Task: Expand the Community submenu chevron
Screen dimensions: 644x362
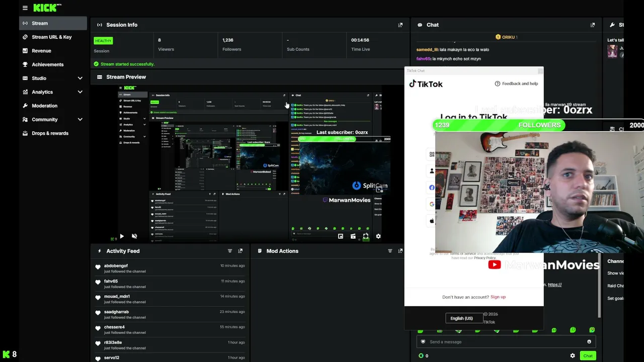Action: (x=80, y=120)
